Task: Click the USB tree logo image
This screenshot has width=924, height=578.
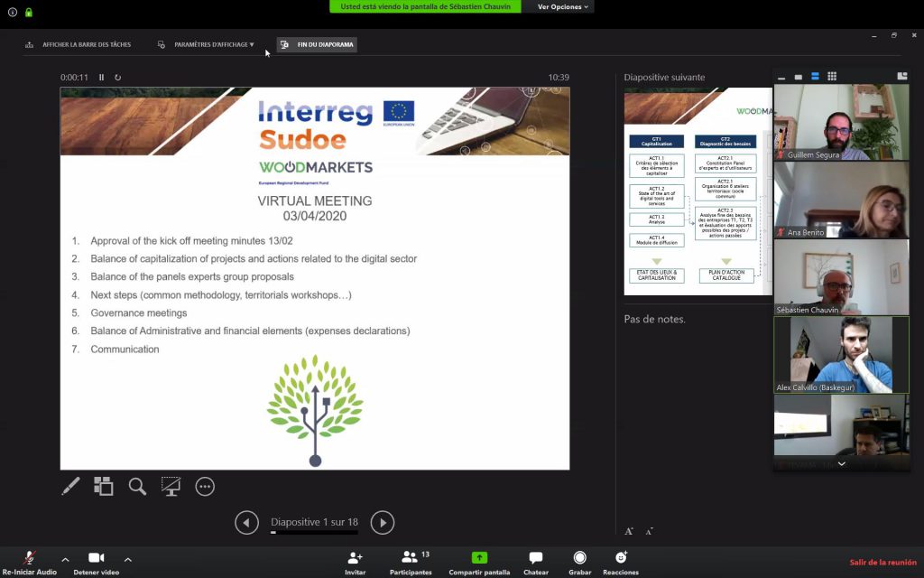Action: (x=315, y=411)
